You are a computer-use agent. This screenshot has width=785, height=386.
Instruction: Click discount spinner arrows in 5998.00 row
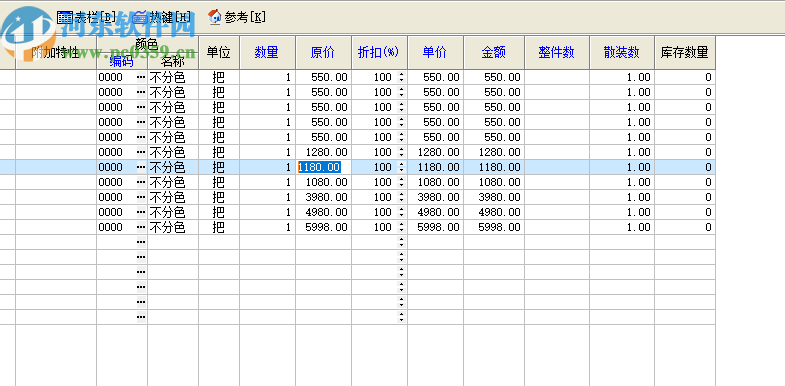tap(401, 227)
